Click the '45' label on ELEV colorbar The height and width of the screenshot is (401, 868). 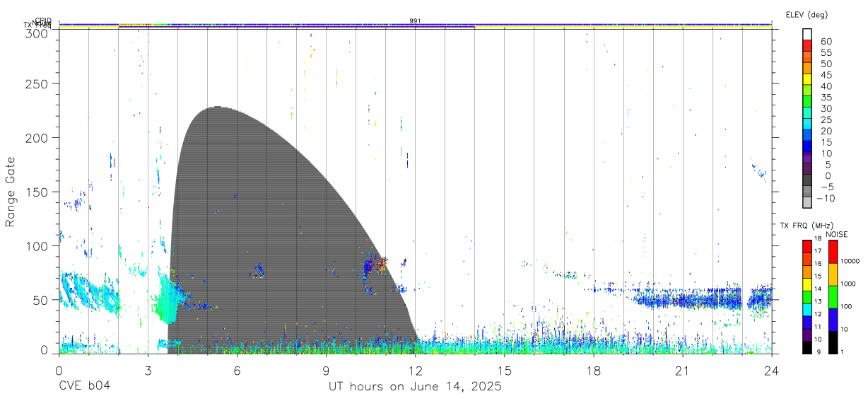tap(826, 75)
